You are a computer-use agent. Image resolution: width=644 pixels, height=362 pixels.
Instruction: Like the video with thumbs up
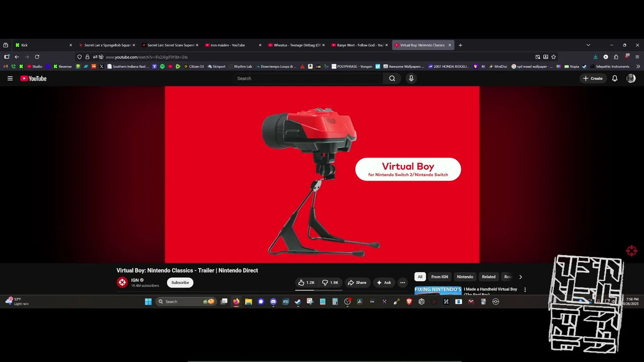click(306, 283)
